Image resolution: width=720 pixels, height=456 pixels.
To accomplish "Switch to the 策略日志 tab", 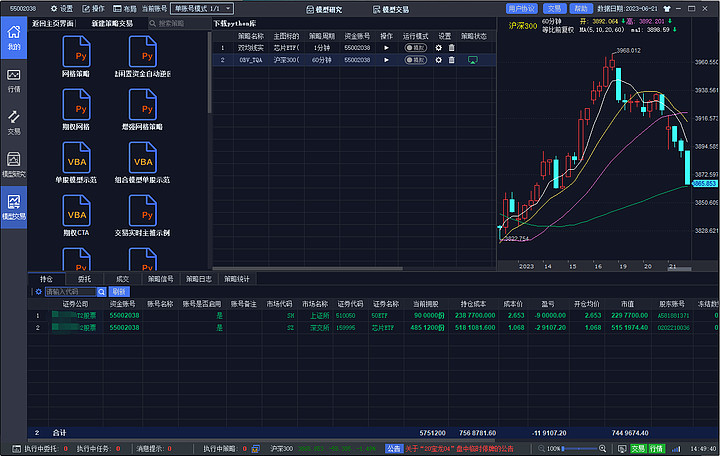I will (x=198, y=279).
